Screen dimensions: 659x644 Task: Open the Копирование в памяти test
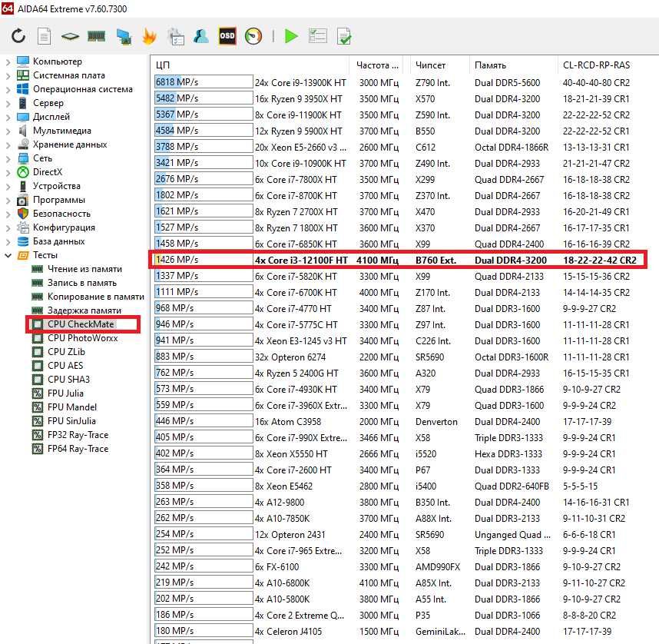click(x=95, y=297)
